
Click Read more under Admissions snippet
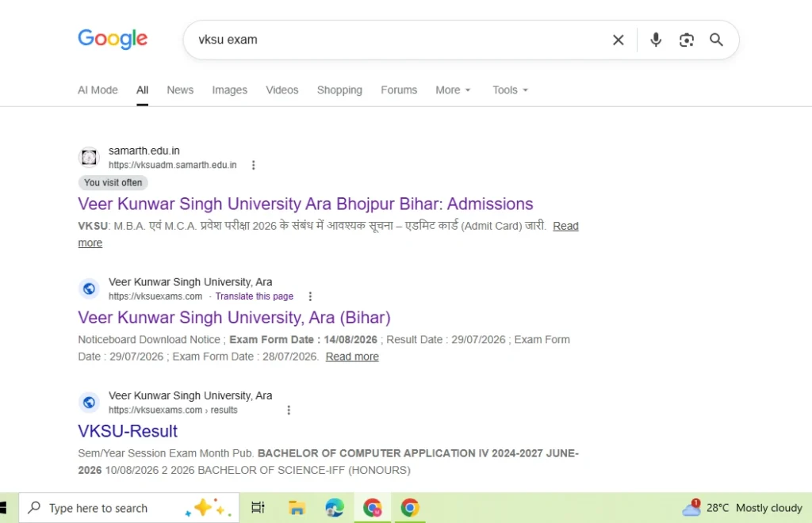click(565, 226)
